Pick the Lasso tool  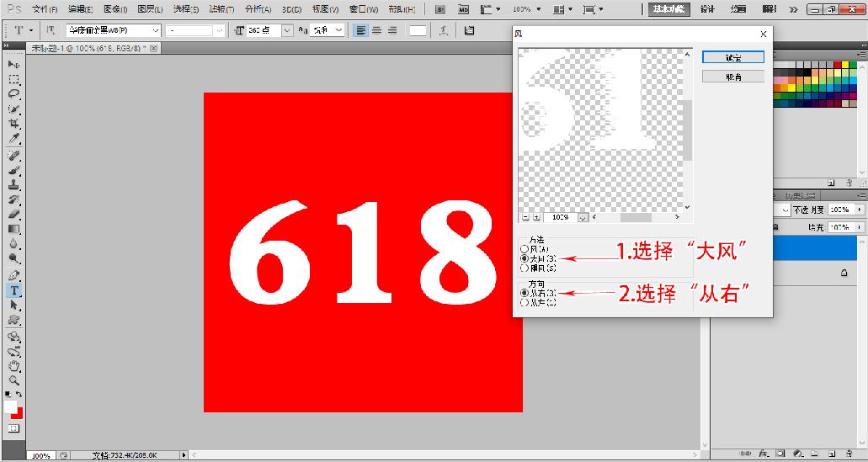click(x=14, y=94)
